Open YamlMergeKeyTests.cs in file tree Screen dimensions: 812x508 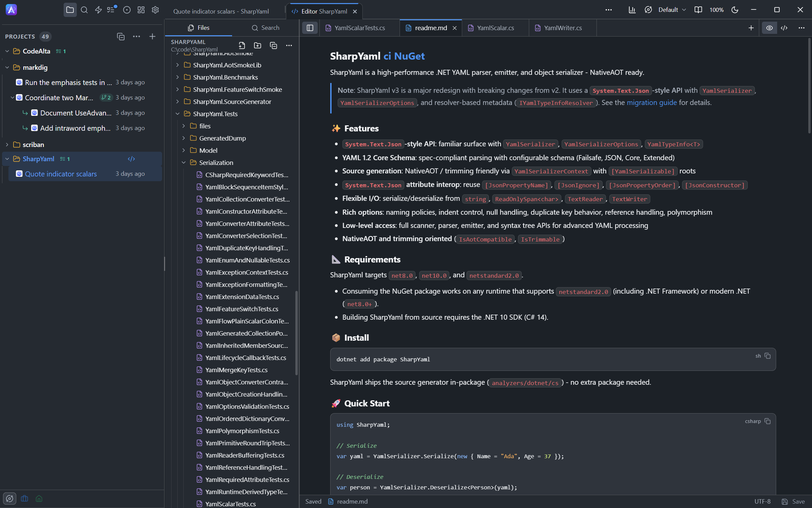[236, 370]
